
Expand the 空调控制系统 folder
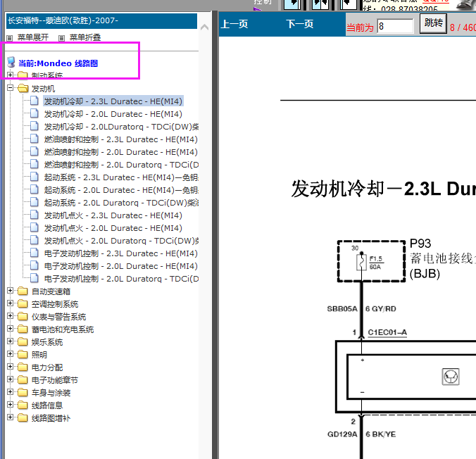coord(10,303)
